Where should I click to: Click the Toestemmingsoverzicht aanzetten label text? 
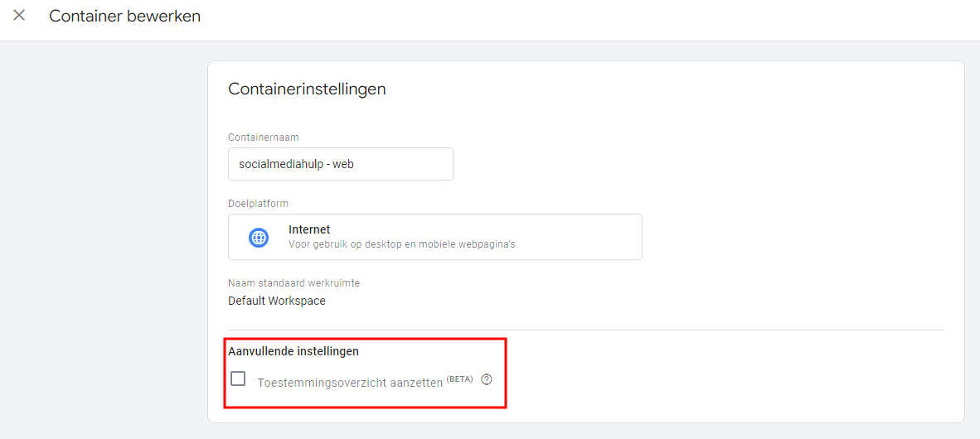tap(349, 383)
